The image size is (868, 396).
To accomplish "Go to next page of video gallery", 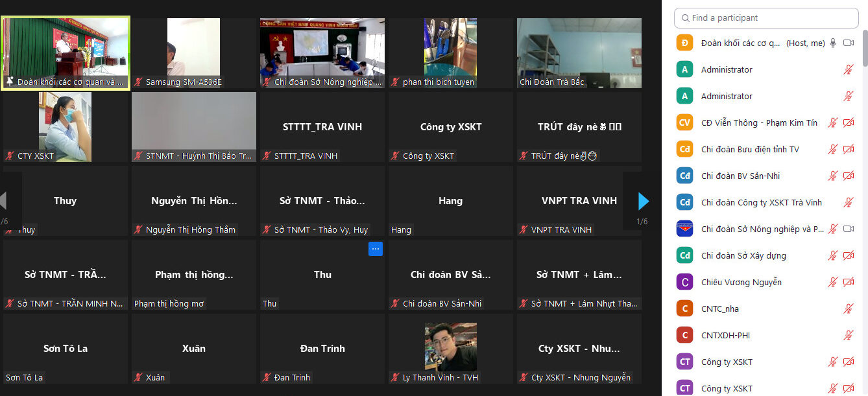I will [x=643, y=202].
